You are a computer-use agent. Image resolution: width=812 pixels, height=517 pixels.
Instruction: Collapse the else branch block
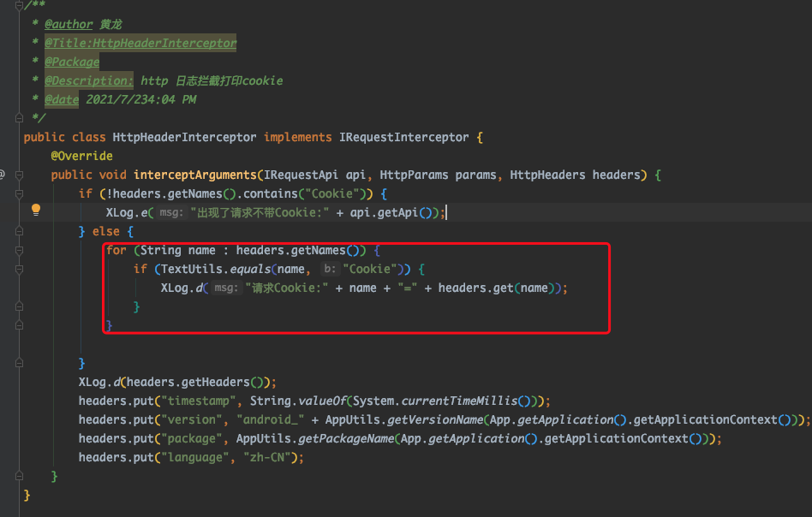(x=18, y=231)
